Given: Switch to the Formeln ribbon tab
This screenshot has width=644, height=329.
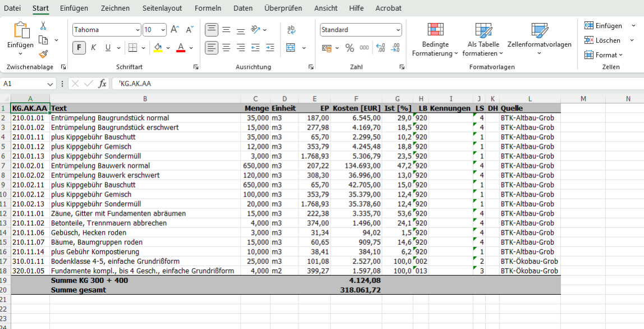Looking at the screenshot, I should [208, 8].
